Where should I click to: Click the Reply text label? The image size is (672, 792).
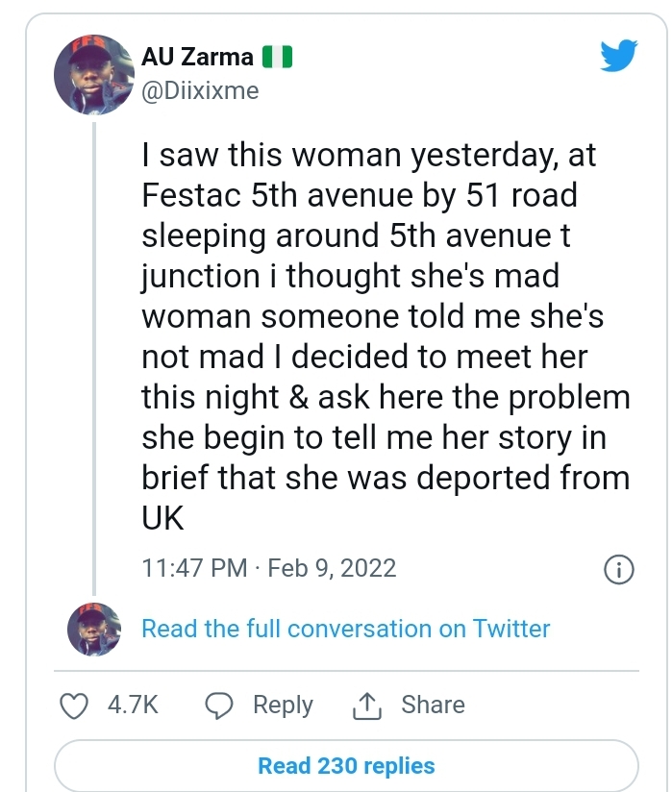(283, 705)
